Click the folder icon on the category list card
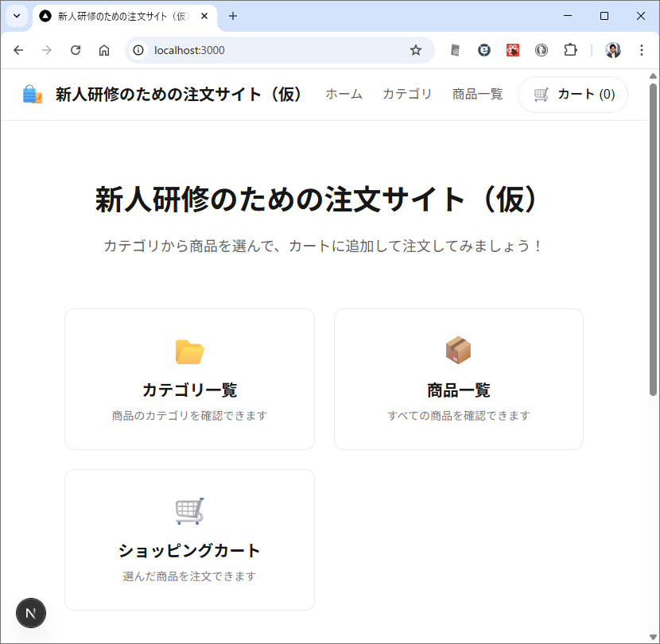660x644 pixels. coord(189,351)
